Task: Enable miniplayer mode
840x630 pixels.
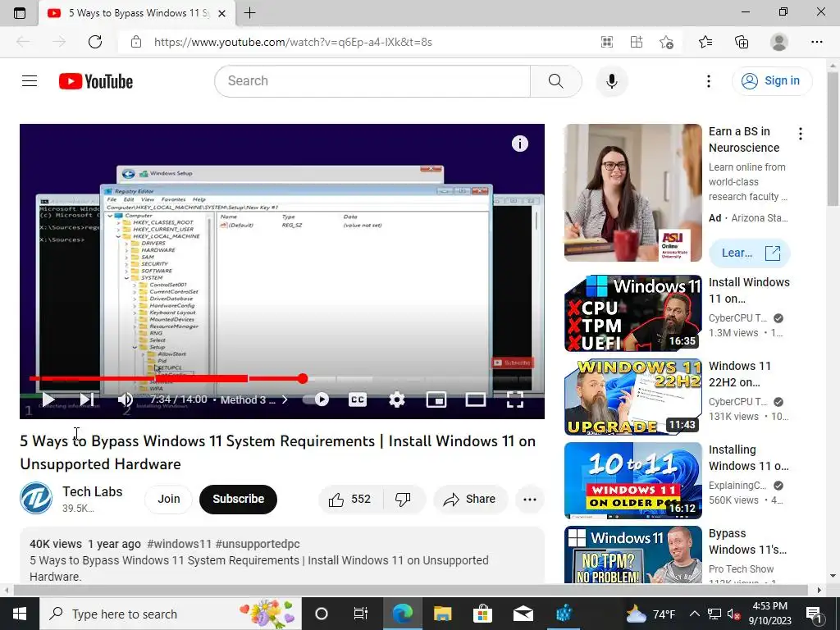Action: pos(436,399)
